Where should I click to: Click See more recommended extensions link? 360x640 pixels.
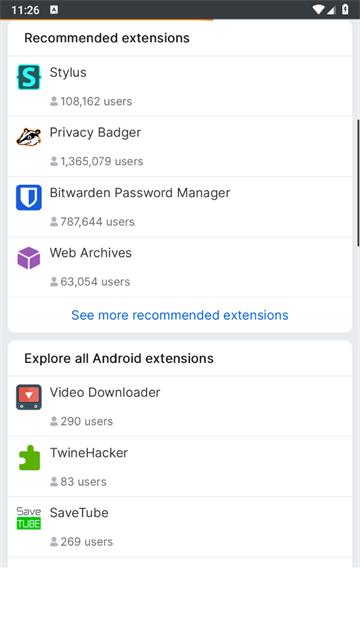(x=180, y=315)
